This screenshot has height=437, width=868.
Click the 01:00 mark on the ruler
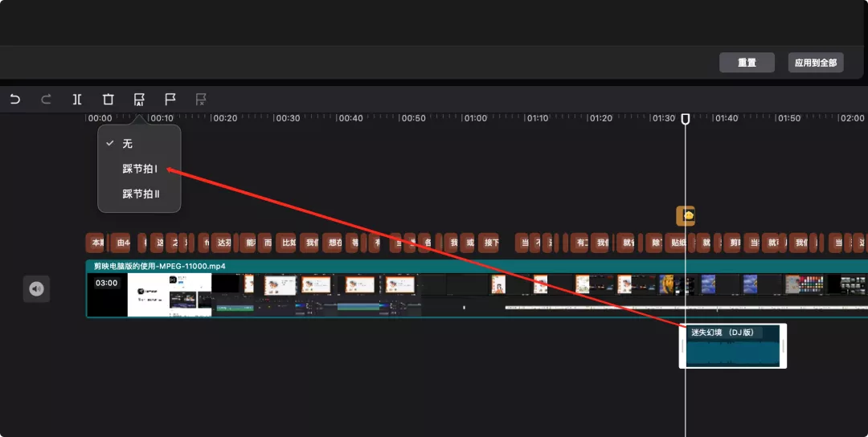tap(473, 118)
